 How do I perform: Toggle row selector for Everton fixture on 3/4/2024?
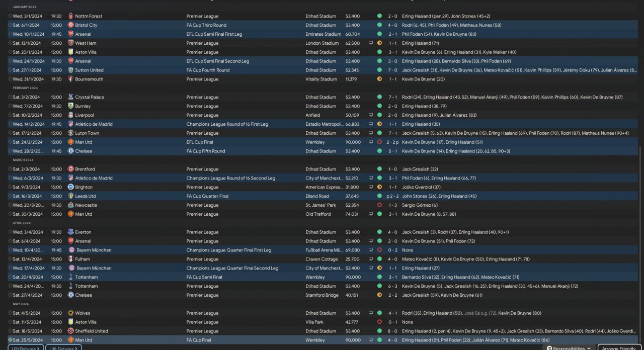10,232
